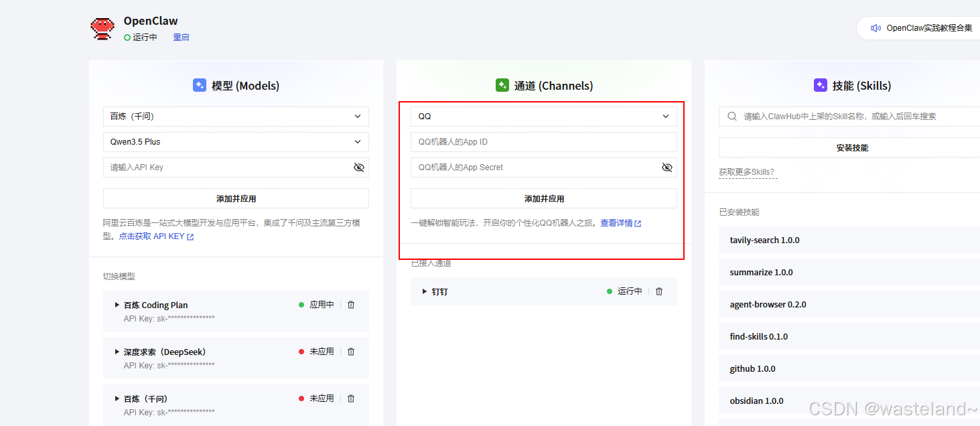Click the Skills panel header icon
The image size is (980, 426).
[x=821, y=85]
